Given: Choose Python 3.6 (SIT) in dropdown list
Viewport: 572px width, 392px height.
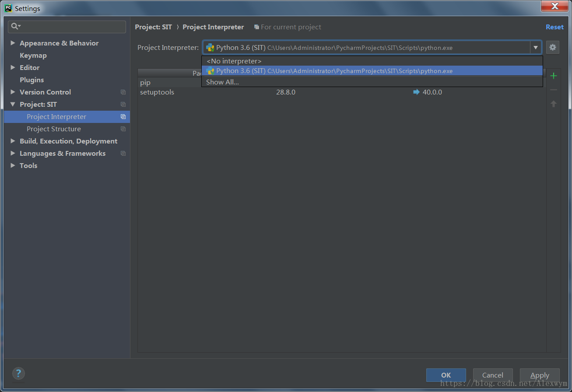Looking at the screenshot, I should pos(372,71).
